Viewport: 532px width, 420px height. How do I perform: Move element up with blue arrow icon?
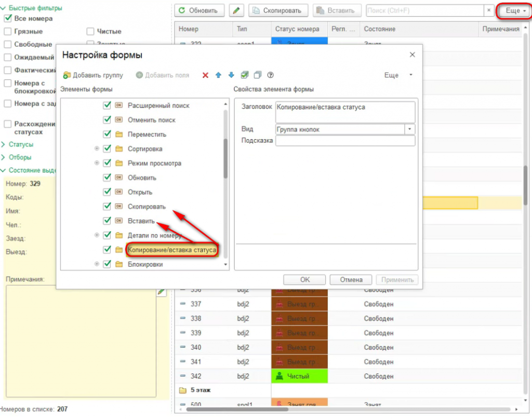(x=218, y=75)
